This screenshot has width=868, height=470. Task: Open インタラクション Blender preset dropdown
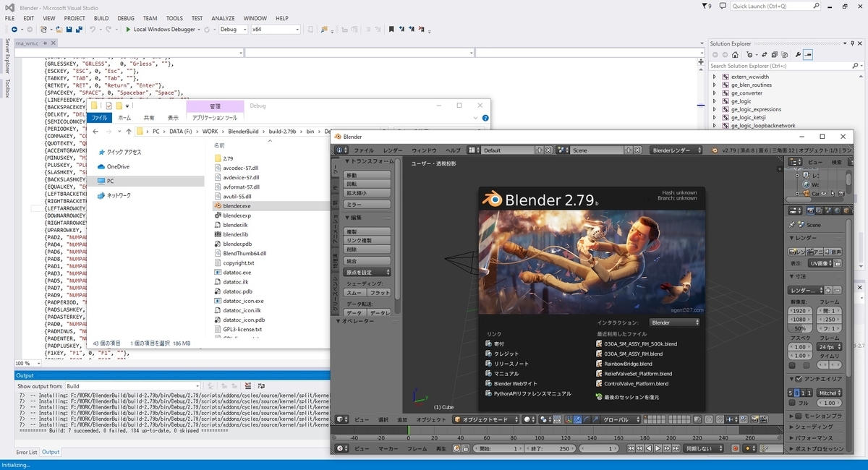click(x=675, y=322)
